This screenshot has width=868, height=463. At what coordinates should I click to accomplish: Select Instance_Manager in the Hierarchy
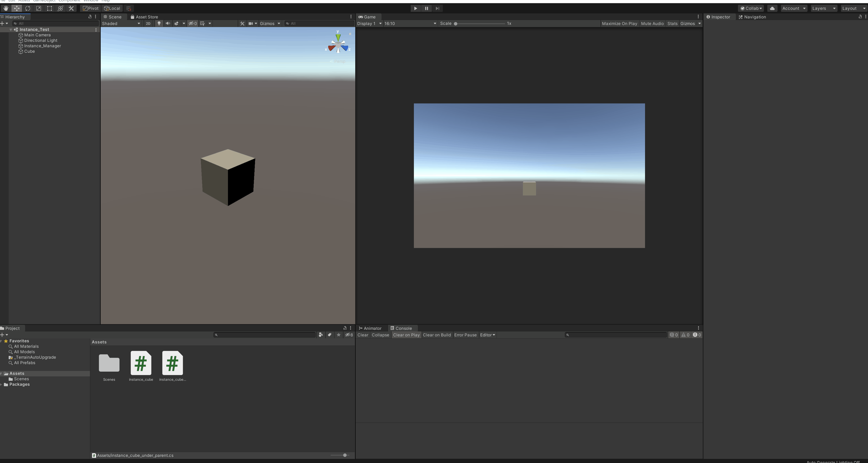point(43,46)
